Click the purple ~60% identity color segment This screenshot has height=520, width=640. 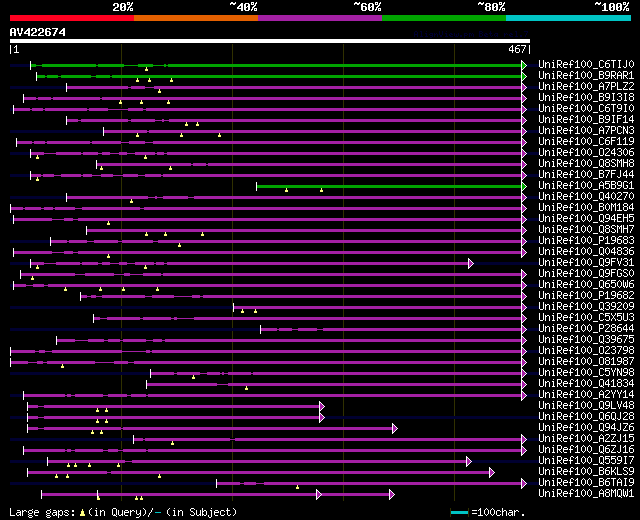click(320, 18)
